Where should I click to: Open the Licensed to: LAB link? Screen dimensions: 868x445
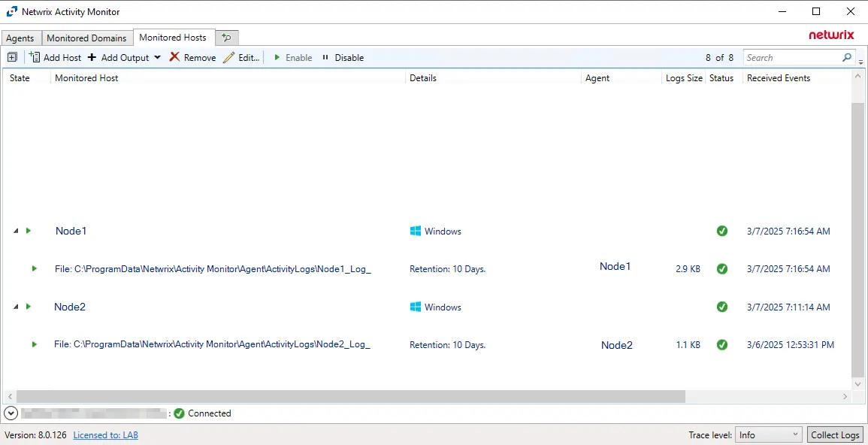pos(105,434)
